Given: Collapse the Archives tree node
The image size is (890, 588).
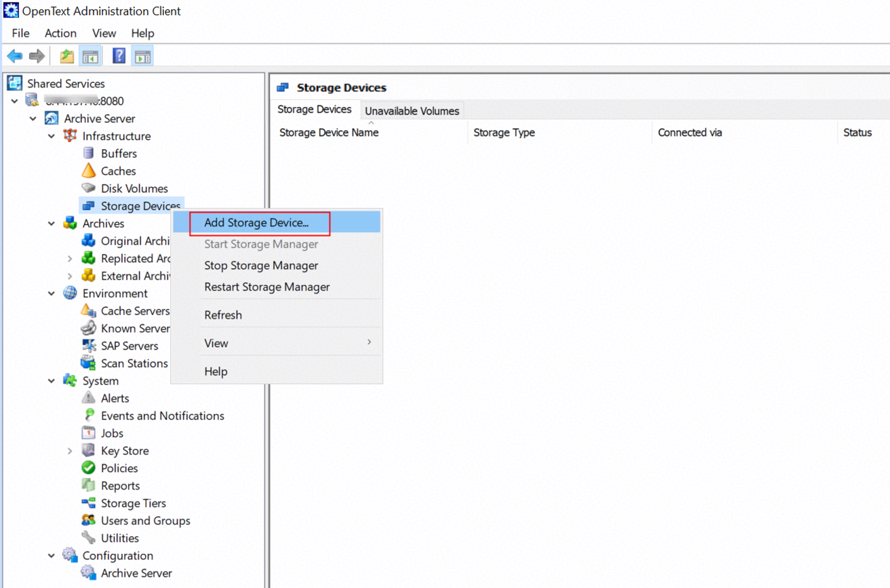Looking at the screenshot, I should point(51,224).
